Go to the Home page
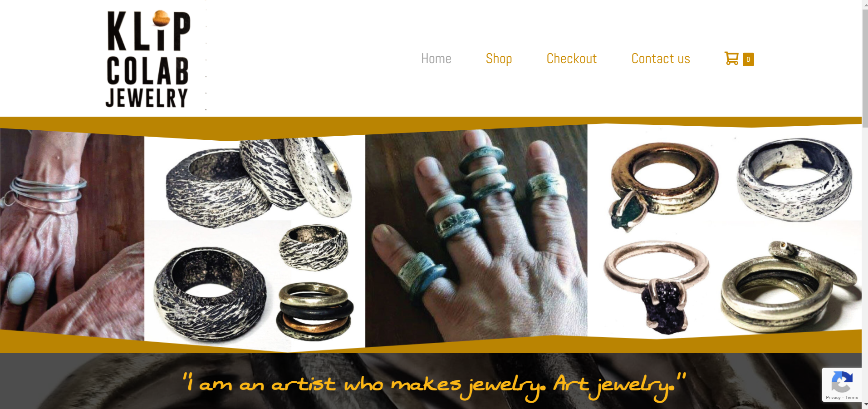 pyautogui.click(x=436, y=59)
